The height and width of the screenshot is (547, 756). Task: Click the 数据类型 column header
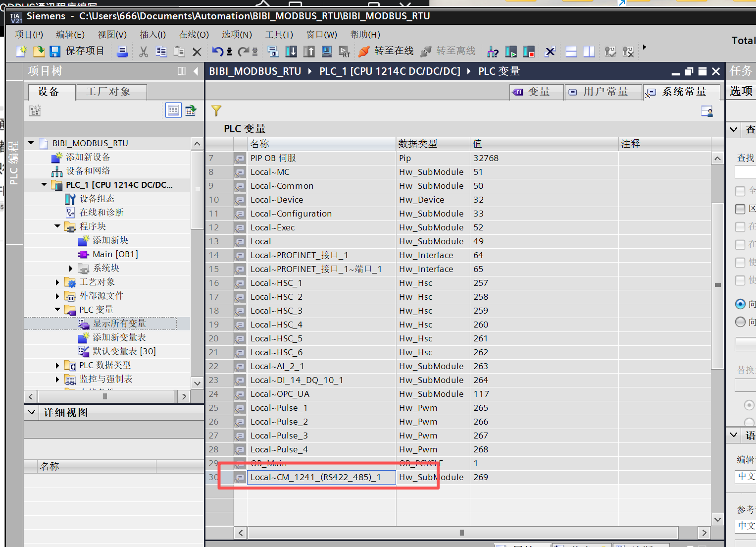433,144
